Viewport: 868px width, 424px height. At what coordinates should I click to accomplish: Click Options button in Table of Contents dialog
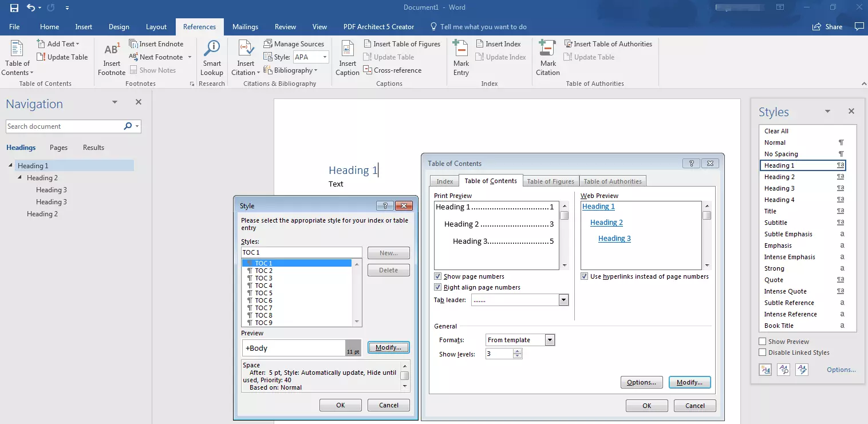(x=642, y=382)
